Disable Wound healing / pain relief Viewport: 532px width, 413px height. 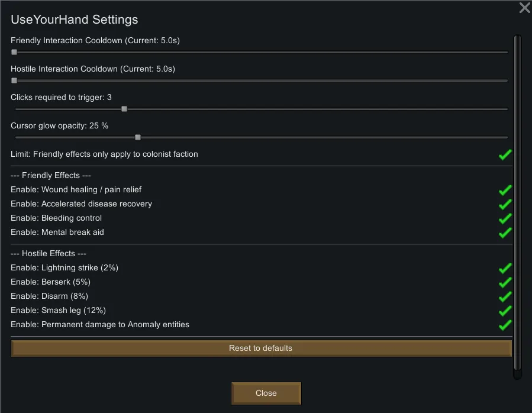(505, 190)
